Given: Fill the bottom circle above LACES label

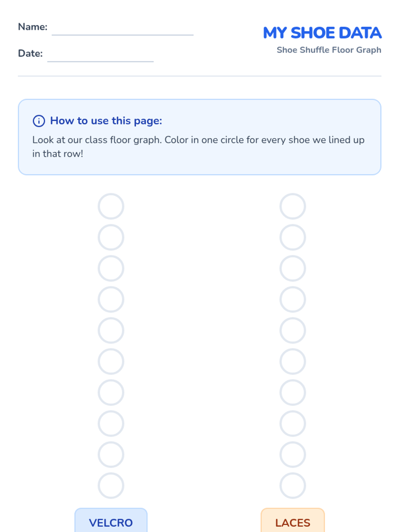Looking at the screenshot, I should click(x=293, y=485).
